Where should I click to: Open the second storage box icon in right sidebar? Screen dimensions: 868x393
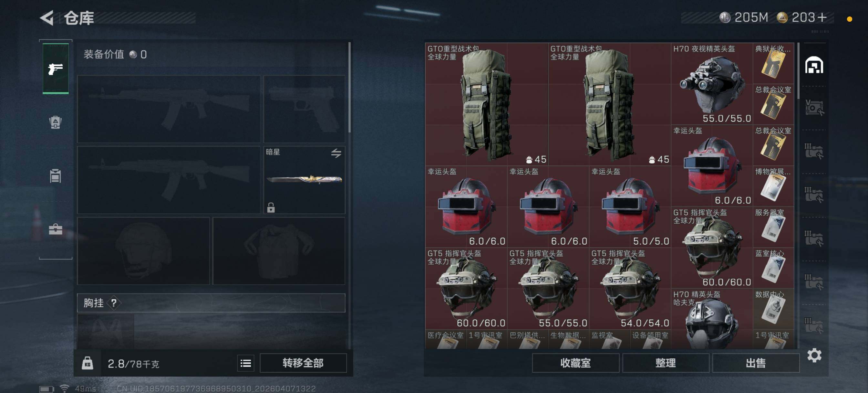(814, 152)
